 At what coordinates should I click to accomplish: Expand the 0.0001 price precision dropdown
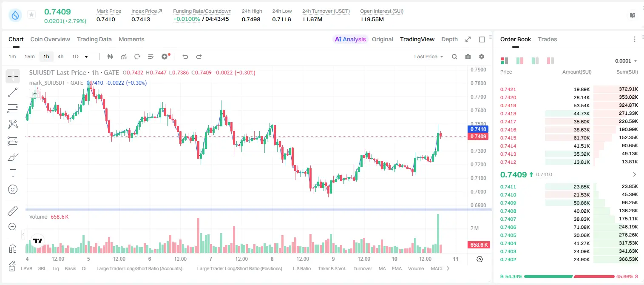click(x=626, y=61)
